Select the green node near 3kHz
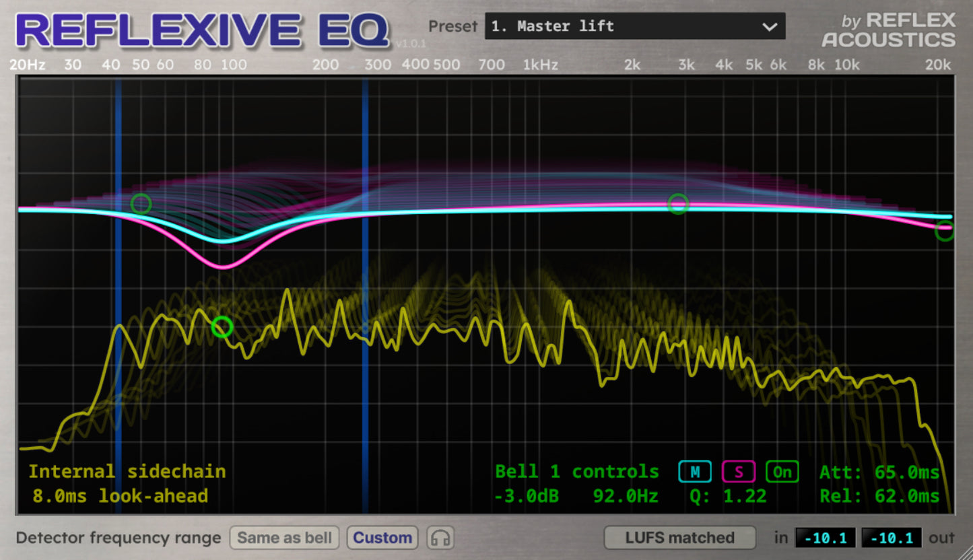 point(678,204)
